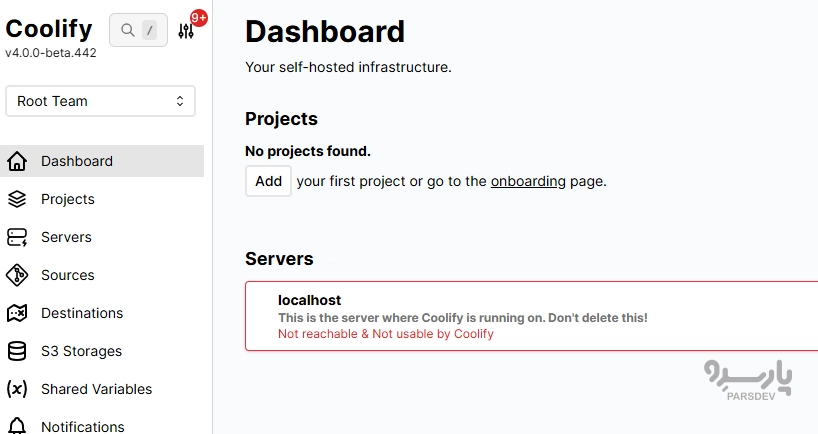Click the red 9+ notification badge
818x434 pixels.
pyautogui.click(x=198, y=17)
